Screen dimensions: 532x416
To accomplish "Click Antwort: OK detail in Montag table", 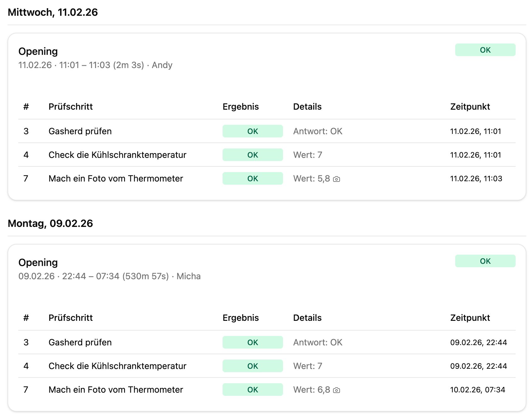I will point(318,343).
